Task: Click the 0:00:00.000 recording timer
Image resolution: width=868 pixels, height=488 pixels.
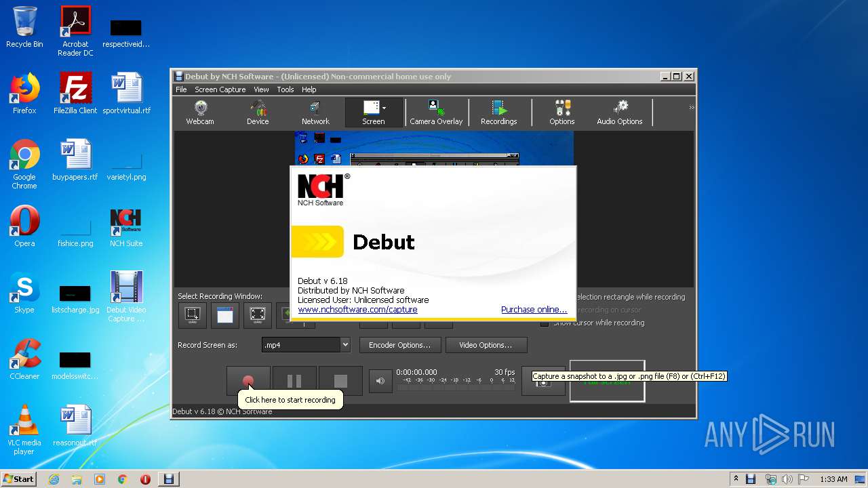Action: click(416, 372)
